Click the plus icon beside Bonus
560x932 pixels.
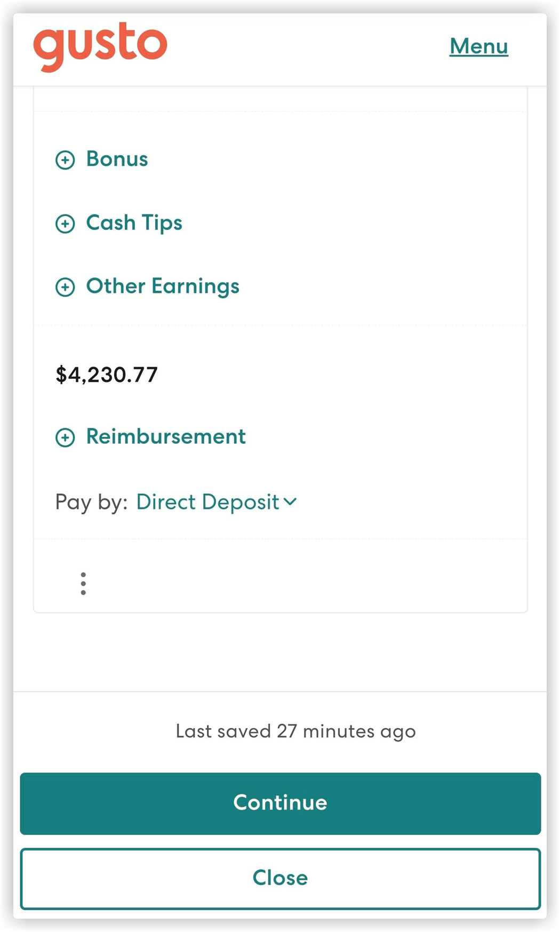point(65,160)
